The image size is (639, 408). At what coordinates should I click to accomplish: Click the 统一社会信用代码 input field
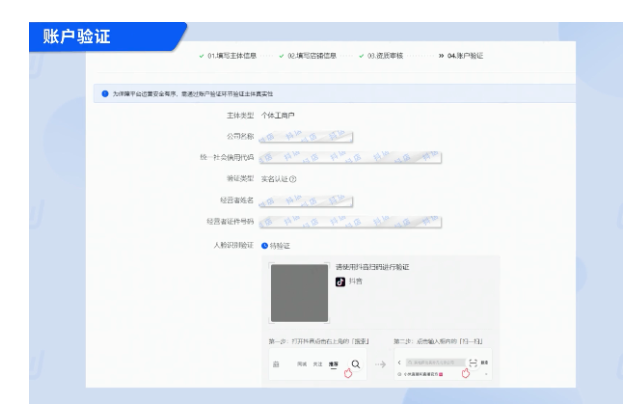[x=350, y=158]
